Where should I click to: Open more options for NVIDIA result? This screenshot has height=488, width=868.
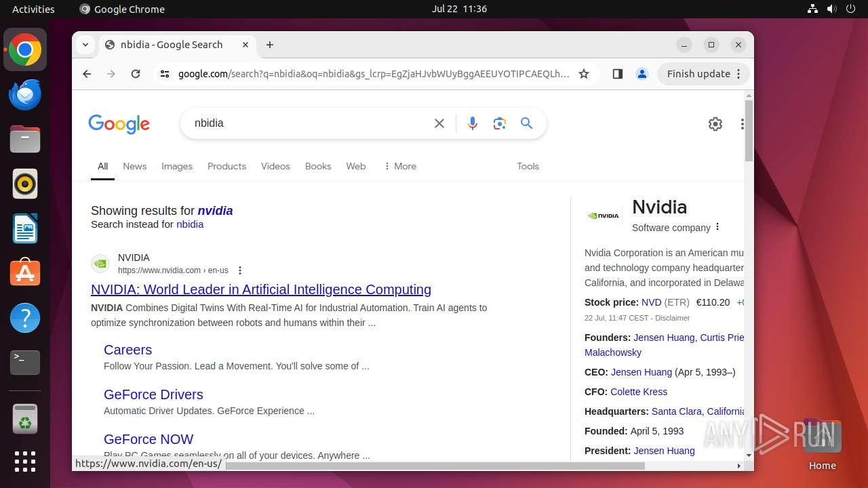click(x=240, y=270)
